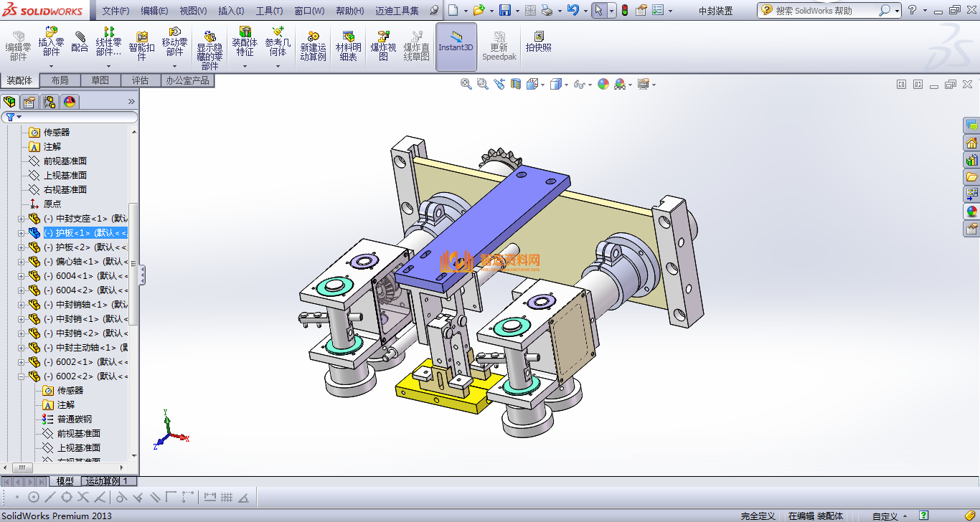Click the Zoom to Fit magnifier icon

click(466, 84)
